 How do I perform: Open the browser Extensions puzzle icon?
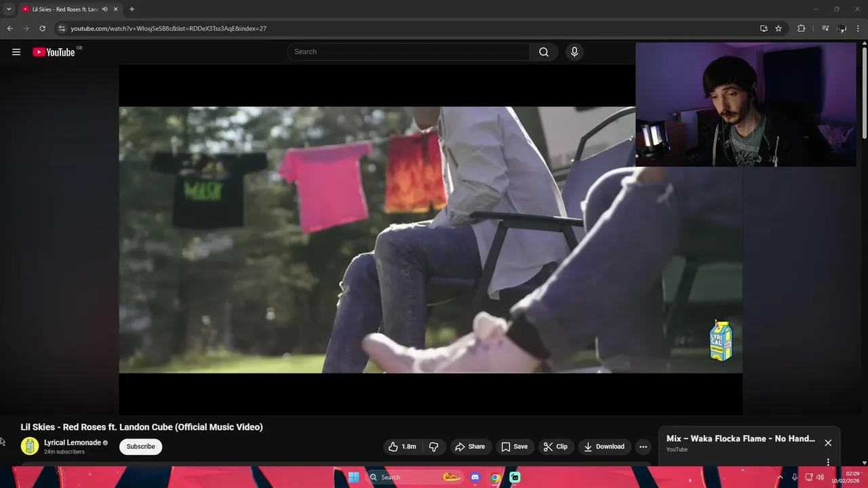coord(802,28)
